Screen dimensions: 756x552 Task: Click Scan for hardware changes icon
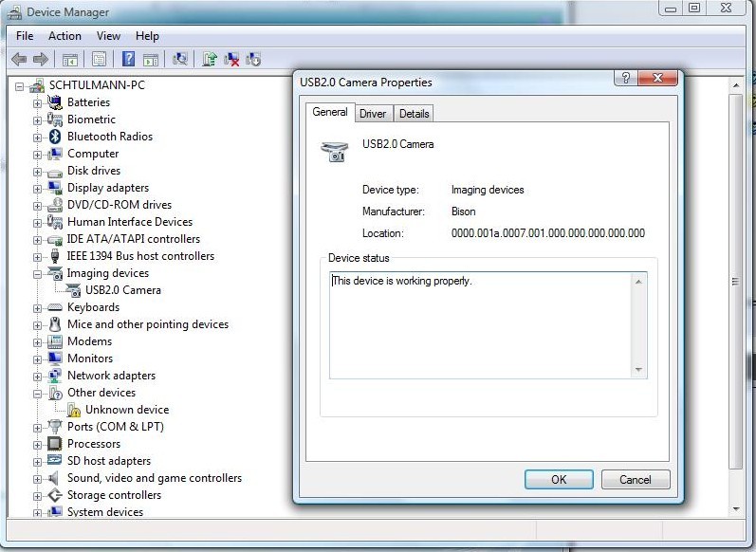tap(180, 59)
